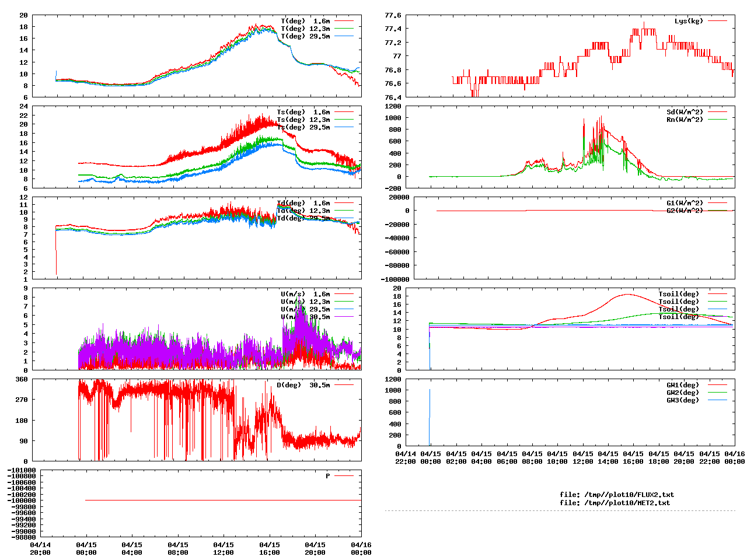Select the '-100000' pressure tick label
The height and width of the screenshot is (560, 747).
click(x=22, y=501)
